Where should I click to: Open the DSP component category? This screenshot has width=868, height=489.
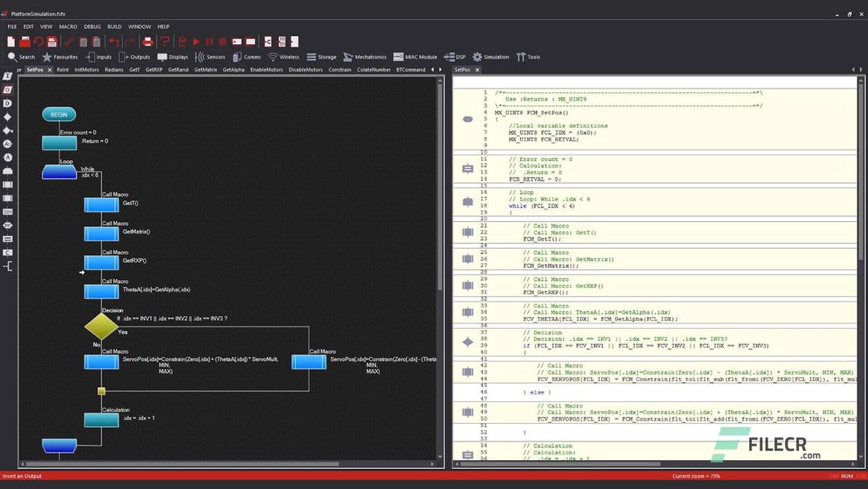[x=456, y=56]
